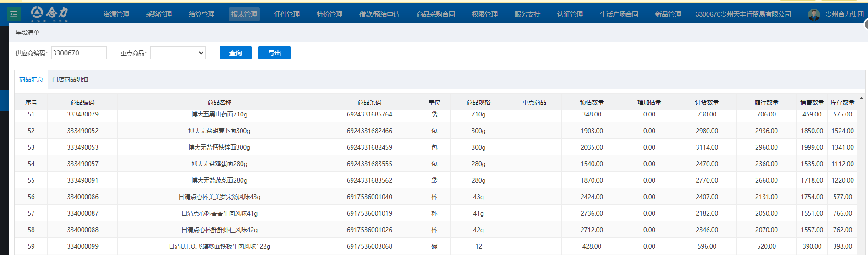Switch to the 门店商品明细 tab
This screenshot has width=868, height=255.
pos(70,79)
